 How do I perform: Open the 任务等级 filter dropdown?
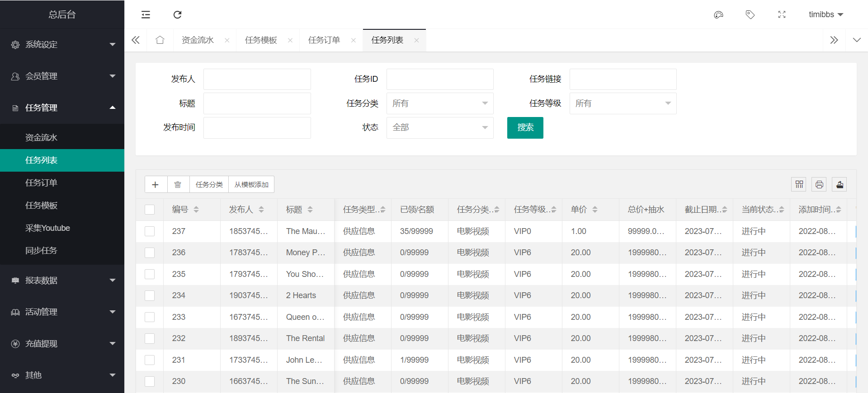(x=623, y=103)
